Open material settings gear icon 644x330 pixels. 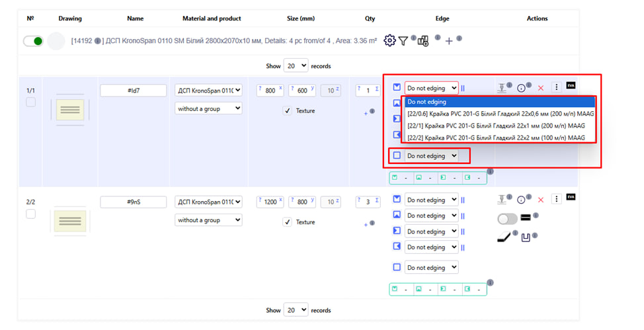click(x=389, y=41)
